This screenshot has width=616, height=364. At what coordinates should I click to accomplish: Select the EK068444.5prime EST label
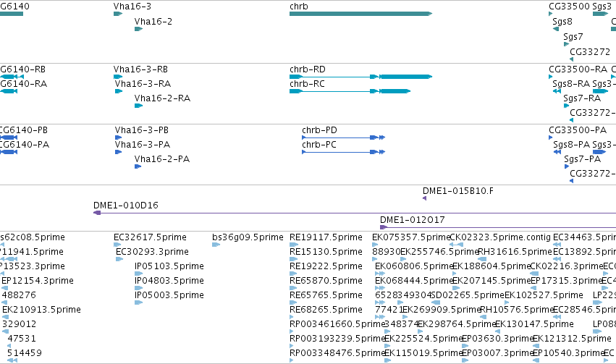point(414,282)
